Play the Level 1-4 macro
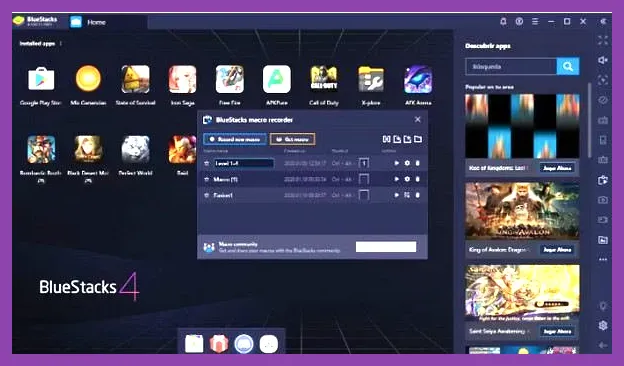Image resolution: width=624 pixels, height=366 pixels. tap(396, 163)
